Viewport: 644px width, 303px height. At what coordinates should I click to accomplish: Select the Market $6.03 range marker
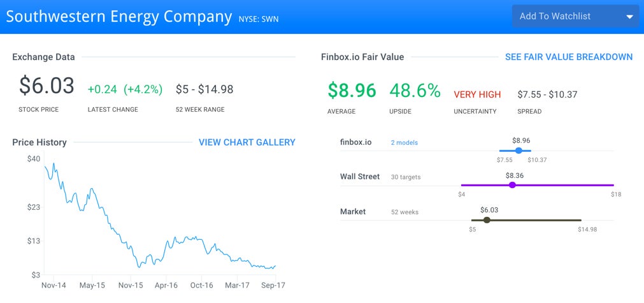[x=487, y=220]
